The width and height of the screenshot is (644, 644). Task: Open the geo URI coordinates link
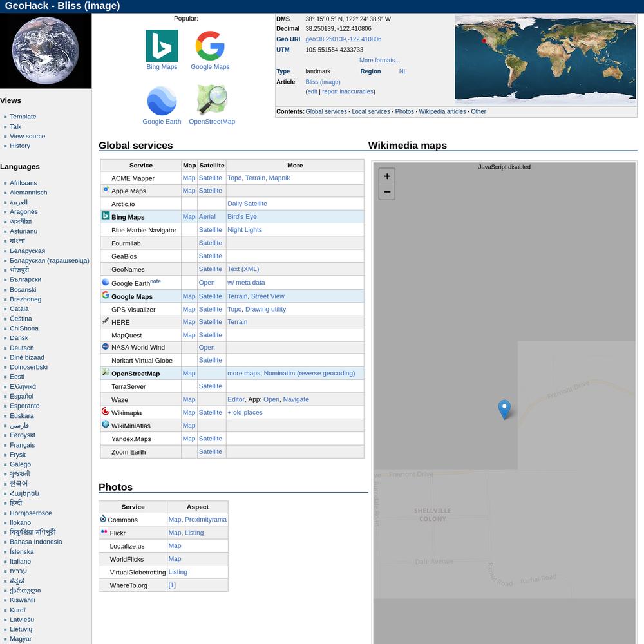343,39
